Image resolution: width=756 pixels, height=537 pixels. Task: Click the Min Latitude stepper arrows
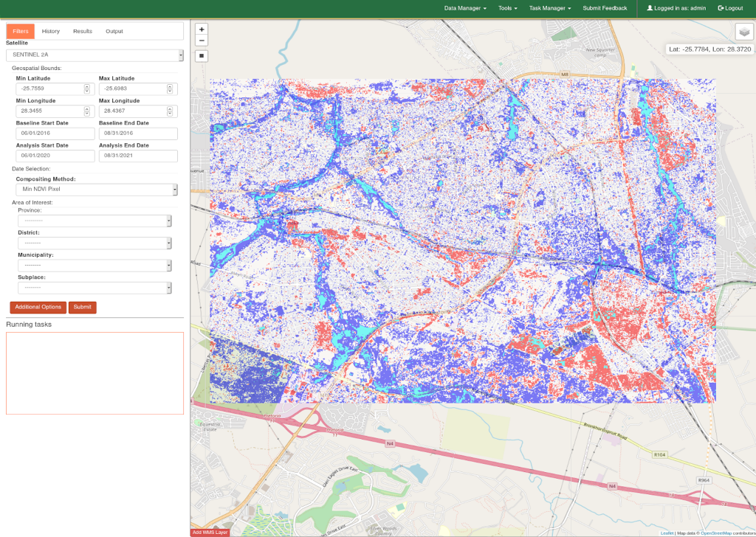(87, 89)
